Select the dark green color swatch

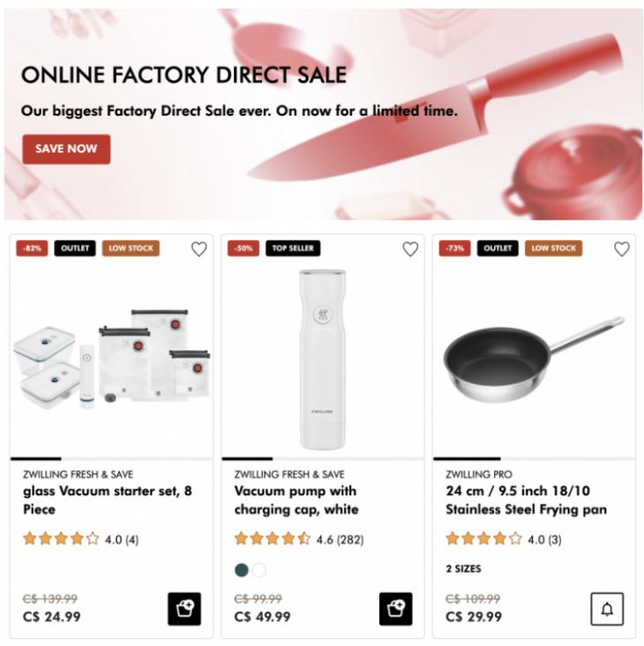click(x=242, y=570)
